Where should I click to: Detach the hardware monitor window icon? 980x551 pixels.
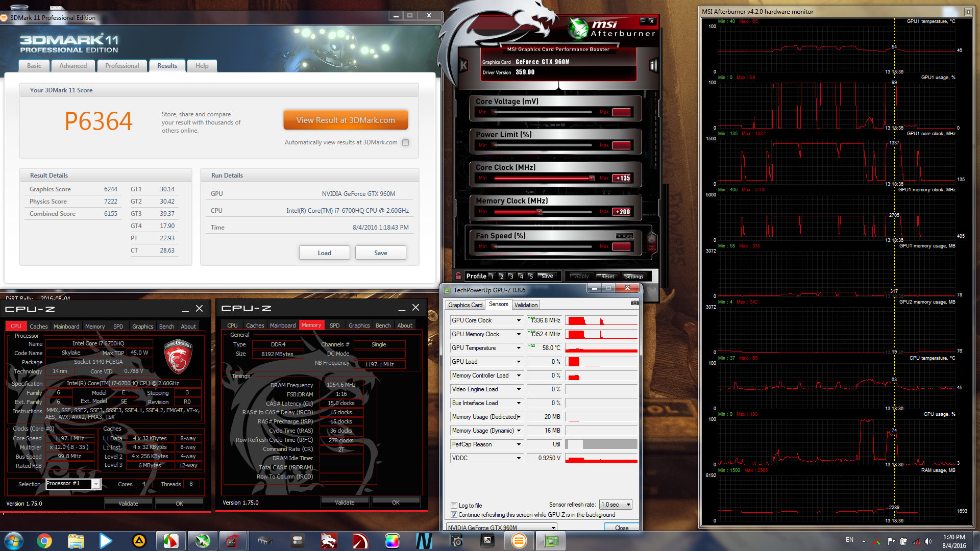coord(968,12)
